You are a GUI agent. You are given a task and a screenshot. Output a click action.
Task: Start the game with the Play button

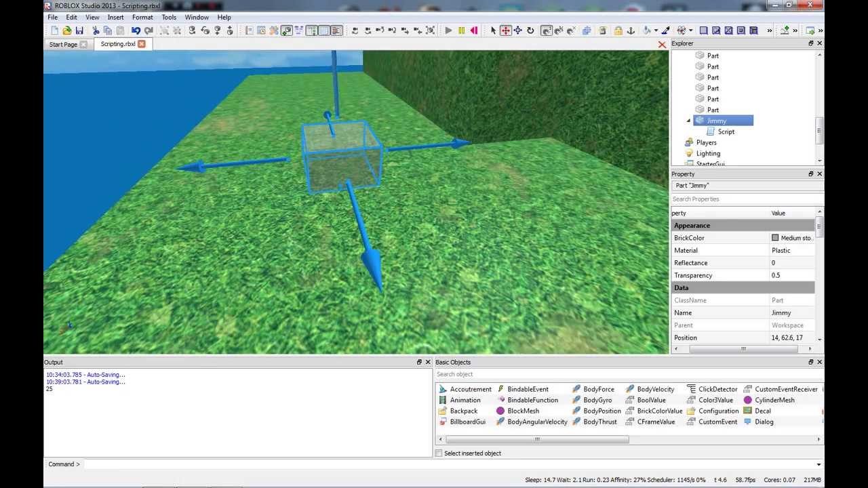(x=448, y=30)
